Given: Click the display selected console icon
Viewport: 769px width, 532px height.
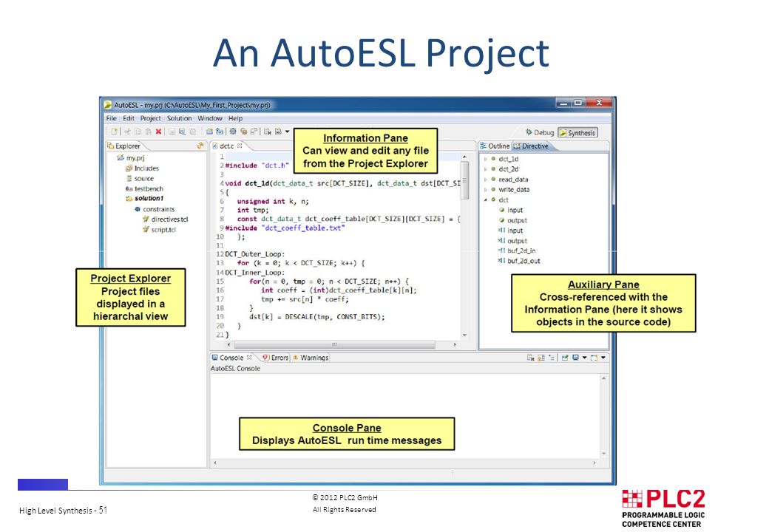Looking at the screenshot, I should [575, 358].
